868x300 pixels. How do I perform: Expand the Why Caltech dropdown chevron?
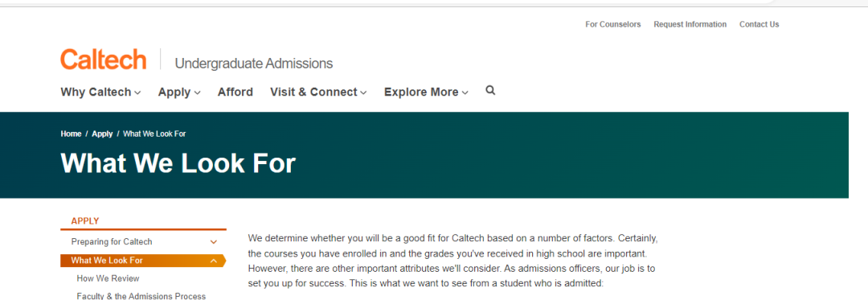point(137,93)
